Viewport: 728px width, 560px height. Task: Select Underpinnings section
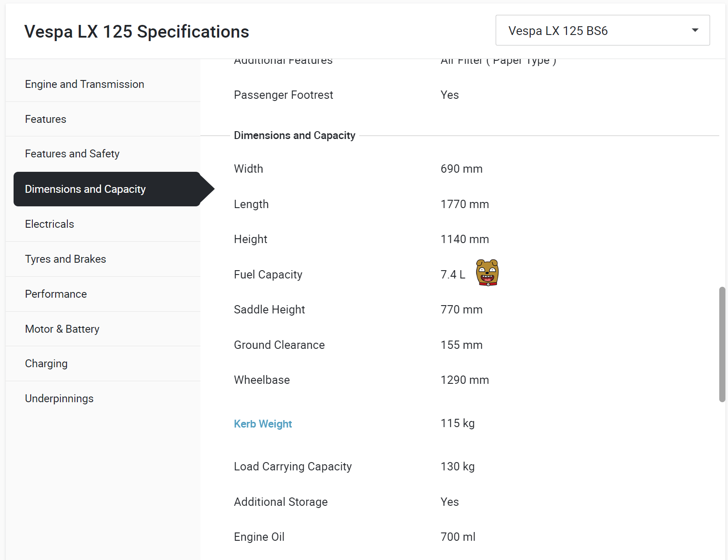click(x=103, y=399)
